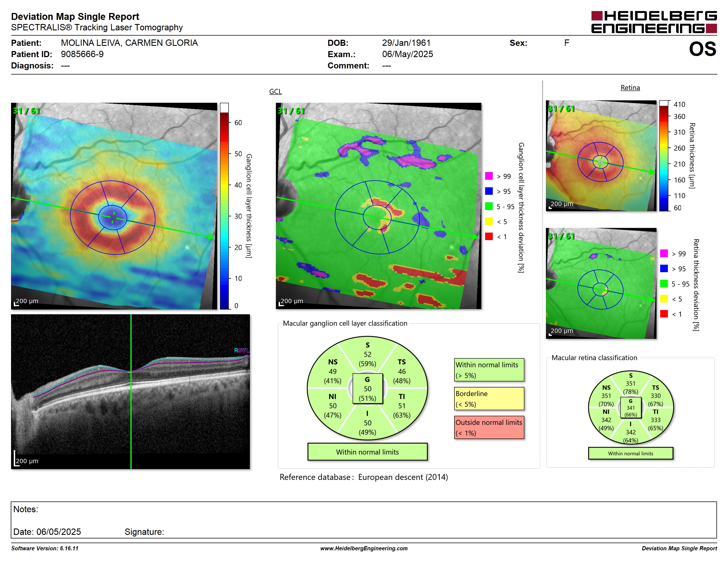The width and height of the screenshot is (728, 563).
Task: Click the Retina deviation map thumbnail
Action: (x=601, y=283)
